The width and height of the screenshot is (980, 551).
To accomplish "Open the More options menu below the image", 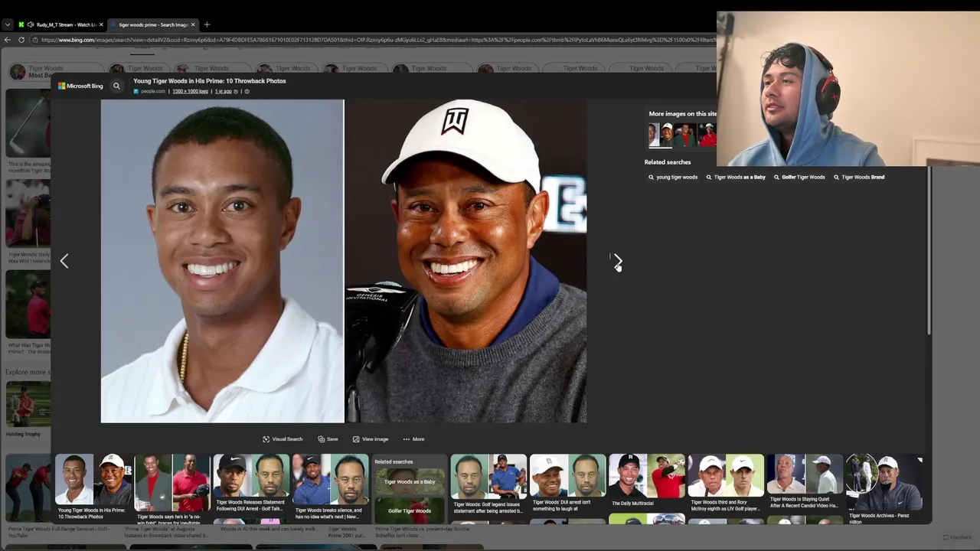I will point(413,439).
